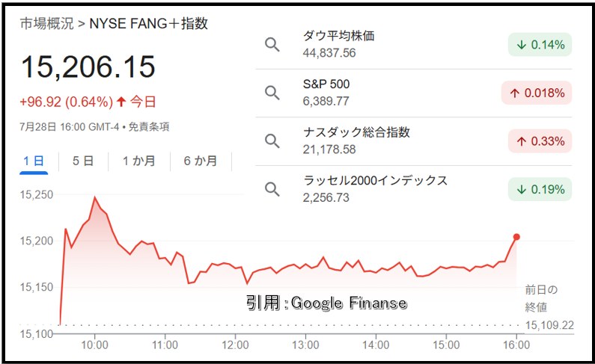The height and width of the screenshot is (364, 595).
Task: Click the red 0.018% up badge
Action: [536, 93]
